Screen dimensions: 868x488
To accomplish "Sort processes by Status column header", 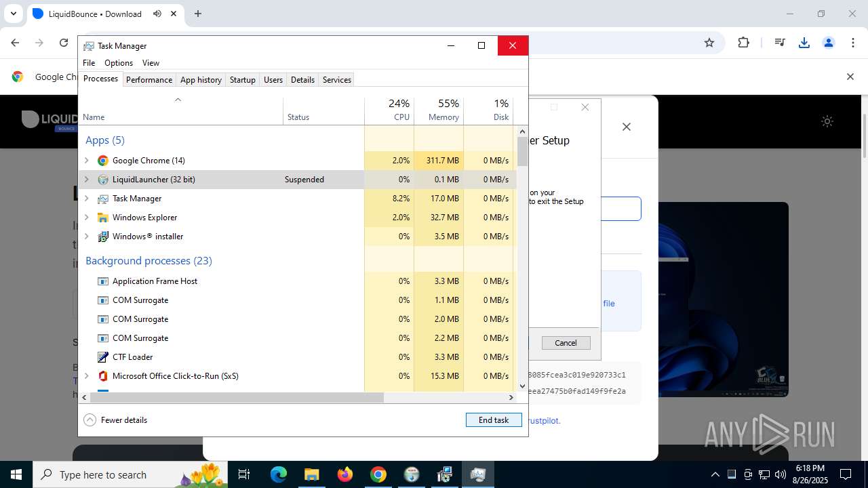I will point(323,110).
